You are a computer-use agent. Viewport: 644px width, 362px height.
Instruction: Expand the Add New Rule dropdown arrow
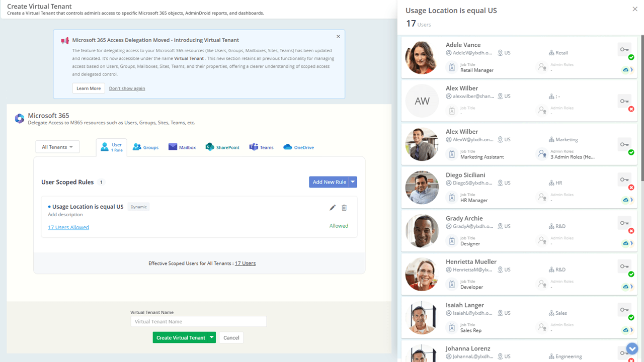(x=353, y=182)
